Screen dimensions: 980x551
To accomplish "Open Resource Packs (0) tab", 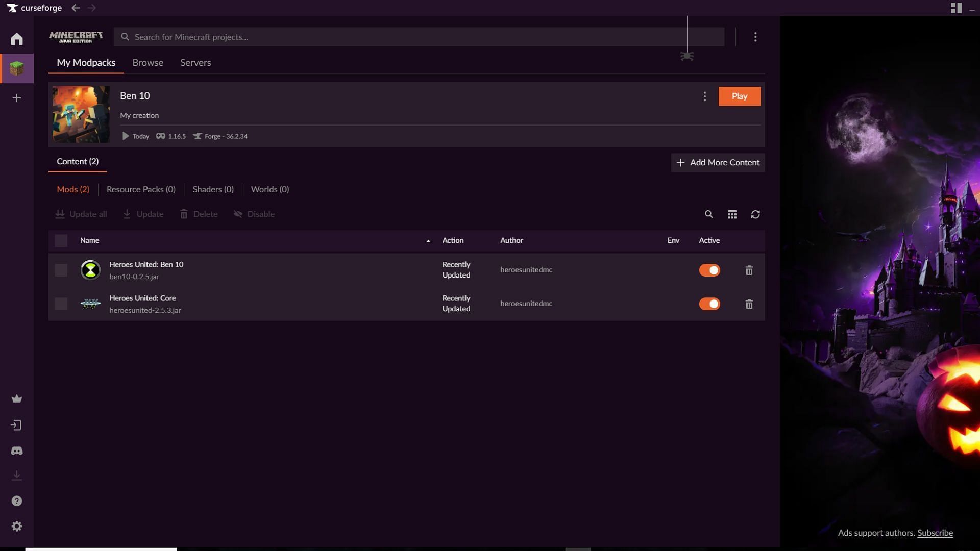I will click(x=141, y=189).
